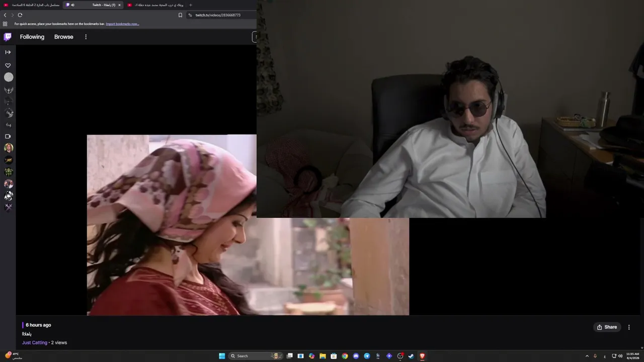Open video options three-dot menu beside Share
Screen dimensions: 644x362
629,327
